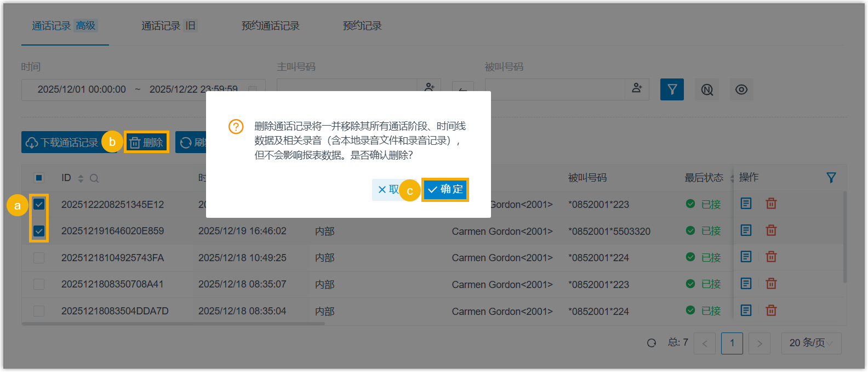Image resolution: width=868 pixels, height=372 pixels.
Task: Open the 20 条/页 page size dropdown
Action: pyautogui.click(x=811, y=343)
